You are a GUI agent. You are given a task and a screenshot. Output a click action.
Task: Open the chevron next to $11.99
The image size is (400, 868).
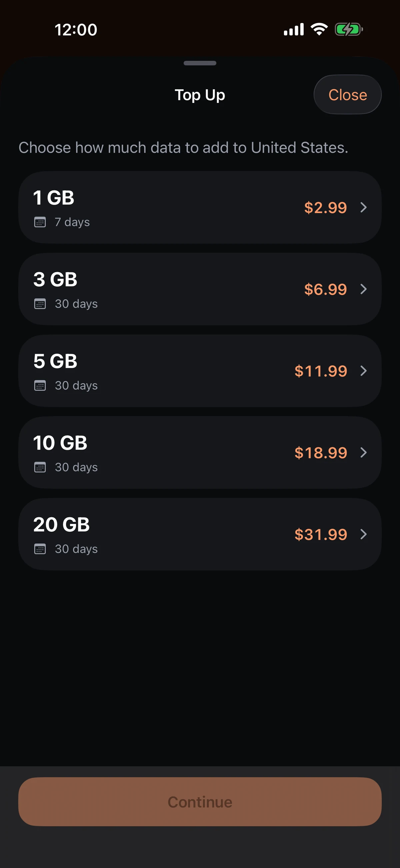coord(363,371)
